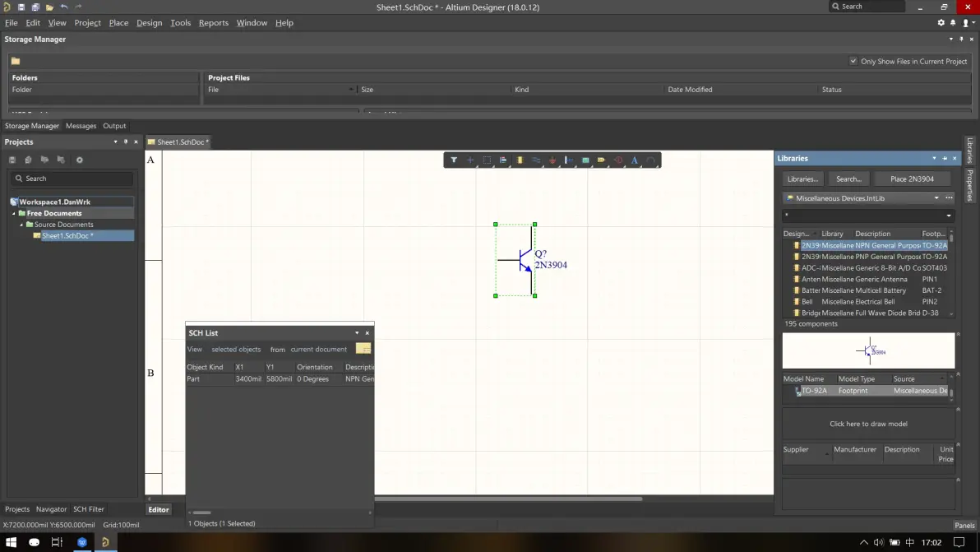Image resolution: width=980 pixels, height=552 pixels.
Task: Select the Sheet1.SchDoc document tab
Action: click(178, 141)
